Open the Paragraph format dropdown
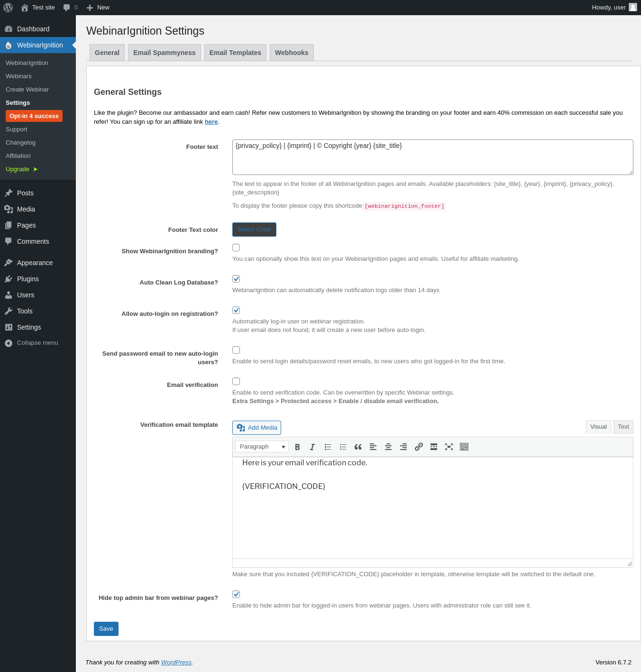Screen dimensions: 641x672 coord(262,447)
